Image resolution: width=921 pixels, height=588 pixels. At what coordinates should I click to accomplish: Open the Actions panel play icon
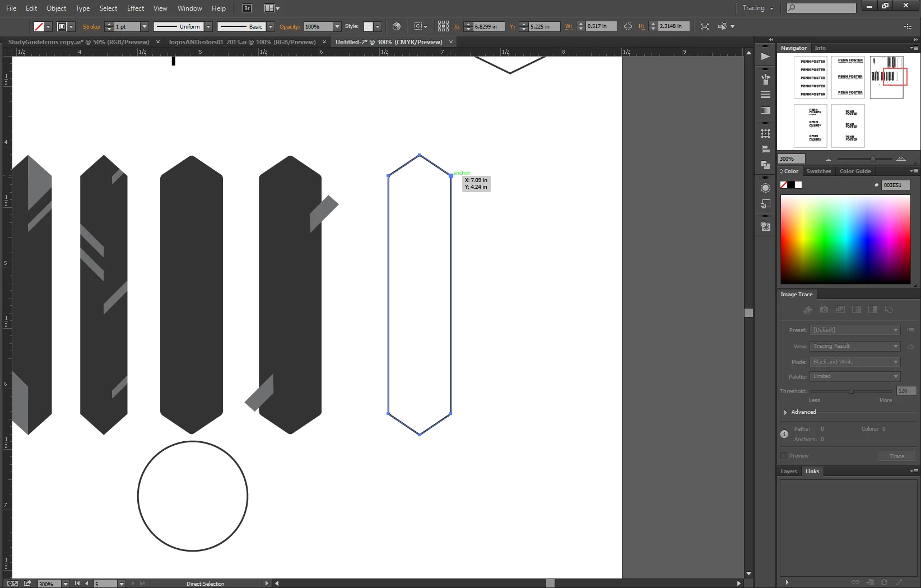coord(765,57)
